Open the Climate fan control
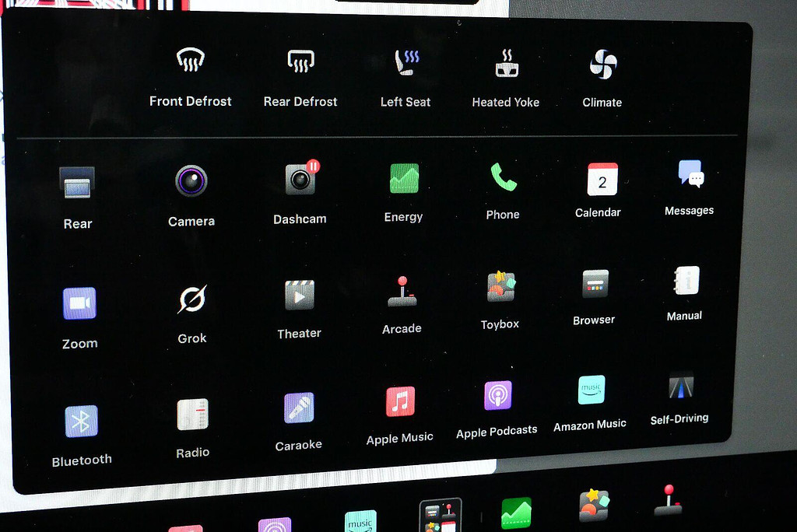 pos(602,79)
